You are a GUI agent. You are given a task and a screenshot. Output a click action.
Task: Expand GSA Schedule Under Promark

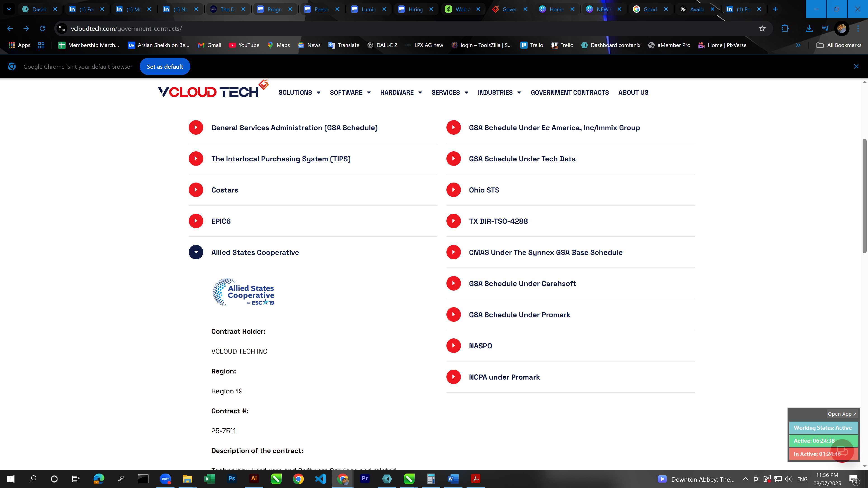pos(571,314)
